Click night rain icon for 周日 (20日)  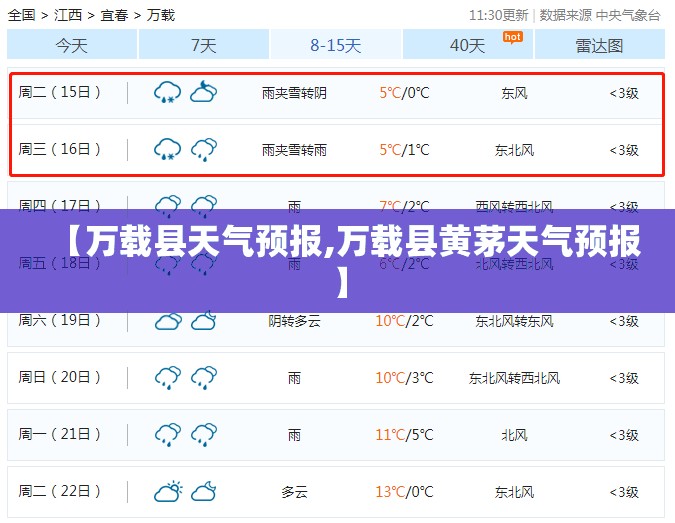(204, 378)
